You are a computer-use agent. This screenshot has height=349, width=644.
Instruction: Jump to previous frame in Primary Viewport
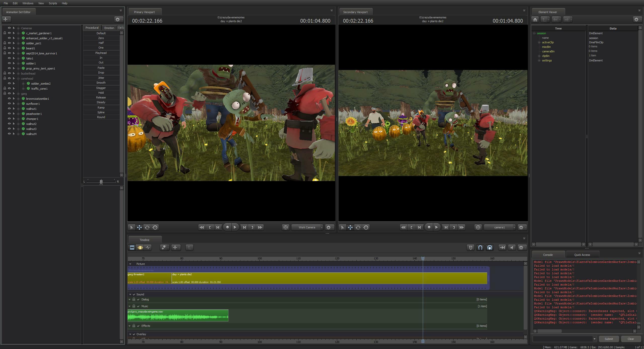(x=218, y=227)
